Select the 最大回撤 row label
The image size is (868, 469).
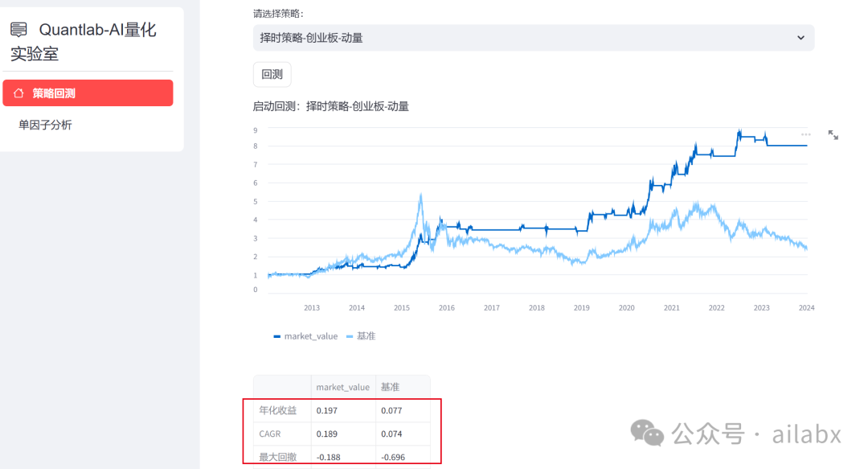pos(278,457)
